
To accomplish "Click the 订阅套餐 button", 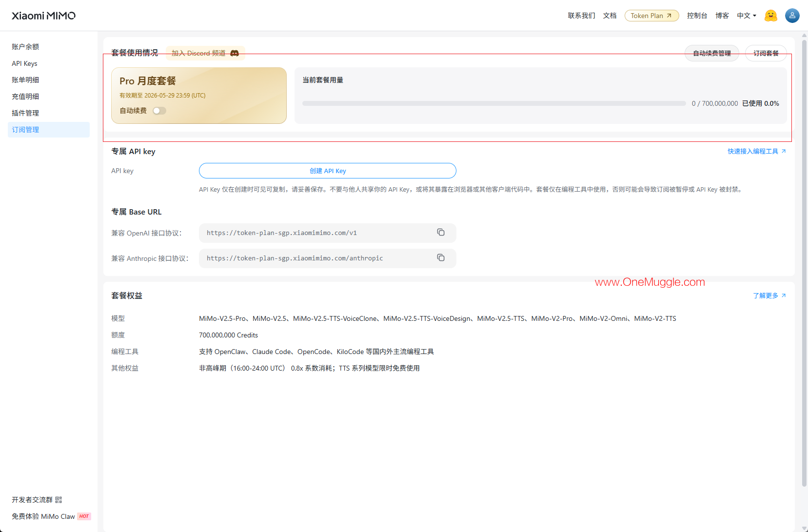I will pyautogui.click(x=766, y=53).
